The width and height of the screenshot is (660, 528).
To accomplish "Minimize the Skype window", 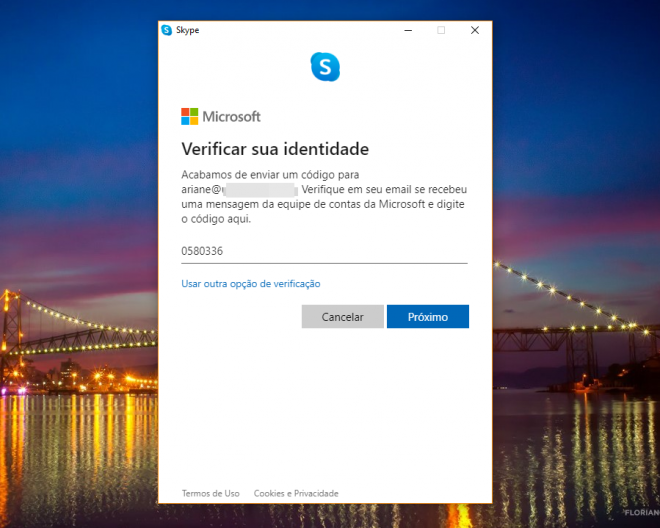I will 408,30.
